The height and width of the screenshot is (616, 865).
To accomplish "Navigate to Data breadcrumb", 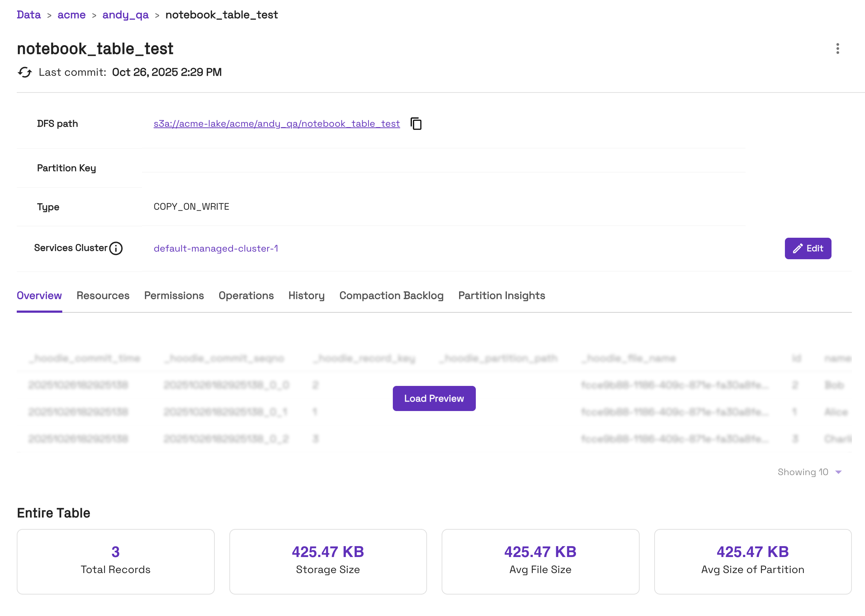I will pyautogui.click(x=28, y=15).
